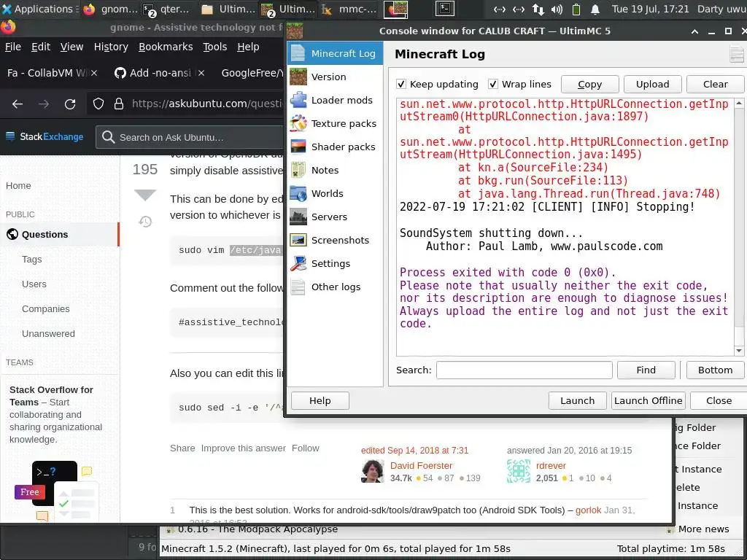The width and height of the screenshot is (747, 560).
Task: Click the Find button
Action: 646,370
